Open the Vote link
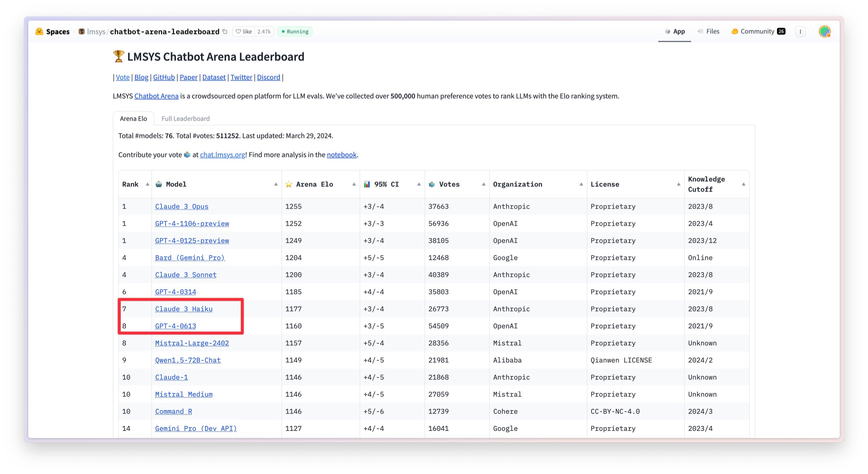This screenshot has height=474, width=868. pyautogui.click(x=123, y=77)
